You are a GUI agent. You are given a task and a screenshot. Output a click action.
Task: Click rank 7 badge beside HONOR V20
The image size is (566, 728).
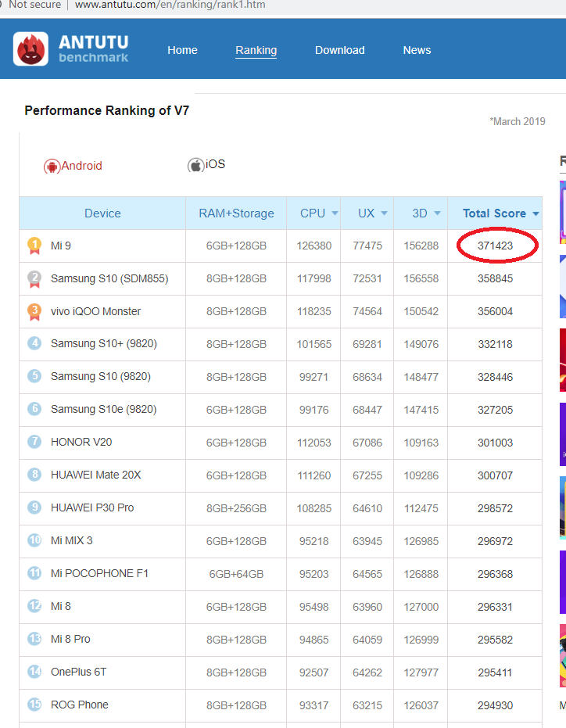pyautogui.click(x=34, y=442)
